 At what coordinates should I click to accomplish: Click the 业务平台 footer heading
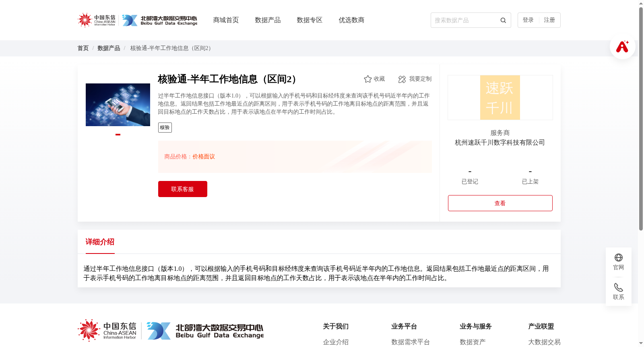[x=404, y=326]
